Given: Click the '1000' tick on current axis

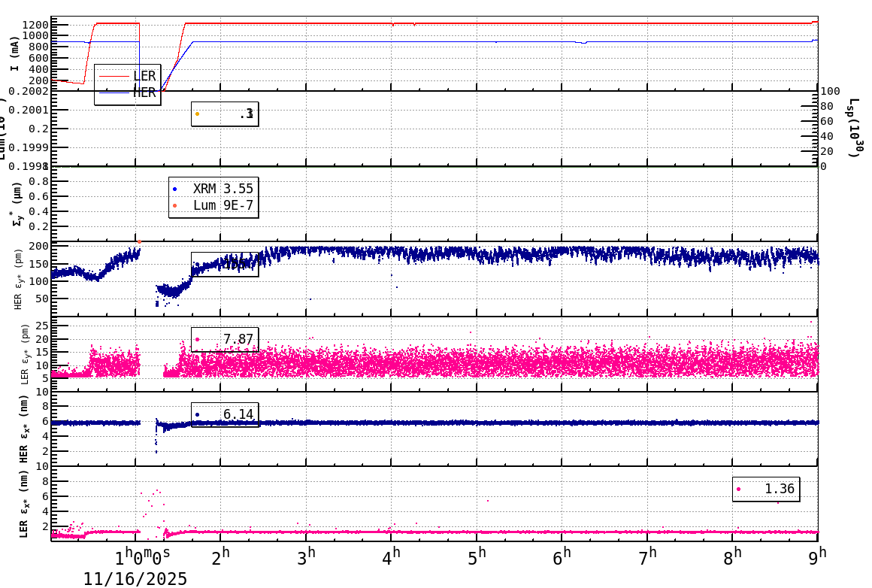Looking at the screenshot, I should click(x=35, y=35).
